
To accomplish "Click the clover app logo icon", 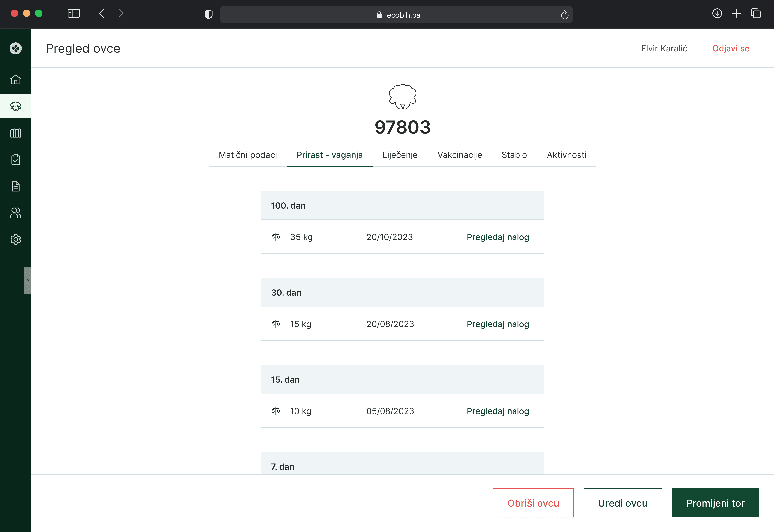I will [x=16, y=48].
